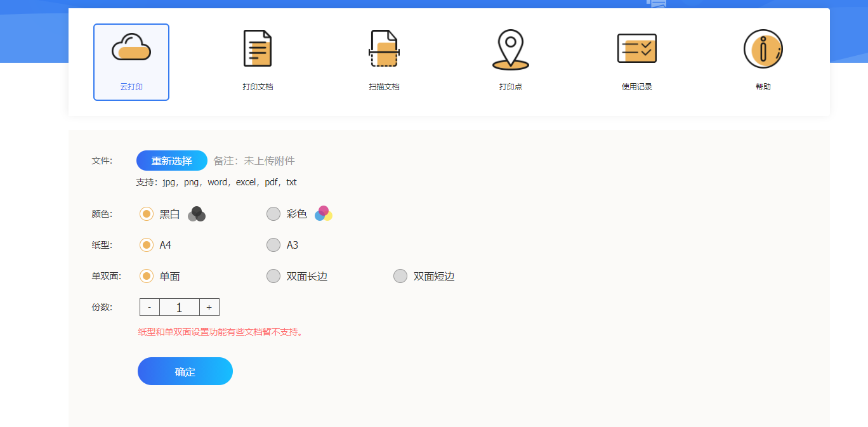Enable 双面长边 duplex printing
Image resolution: width=868 pixels, height=427 pixels.
pos(273,276)
